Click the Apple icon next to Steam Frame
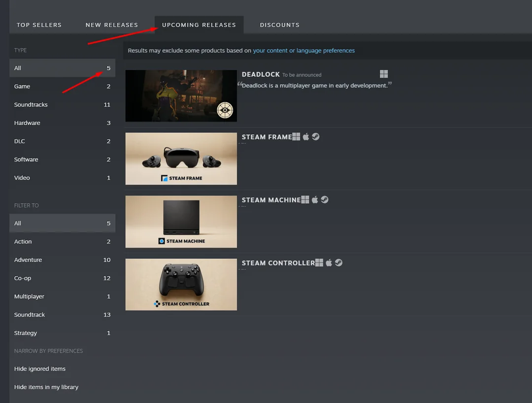 (x=306, y=137)
